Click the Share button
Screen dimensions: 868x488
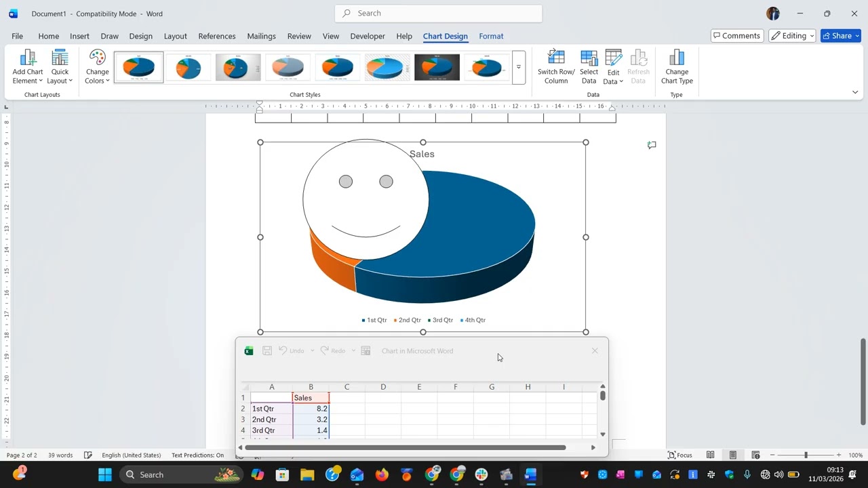tap(840, 36)
